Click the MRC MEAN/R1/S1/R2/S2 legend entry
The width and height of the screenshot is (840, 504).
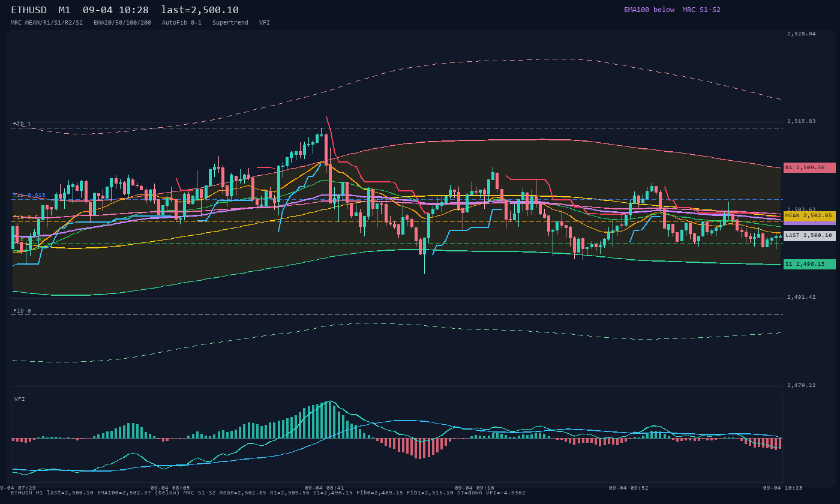point(47,22)
